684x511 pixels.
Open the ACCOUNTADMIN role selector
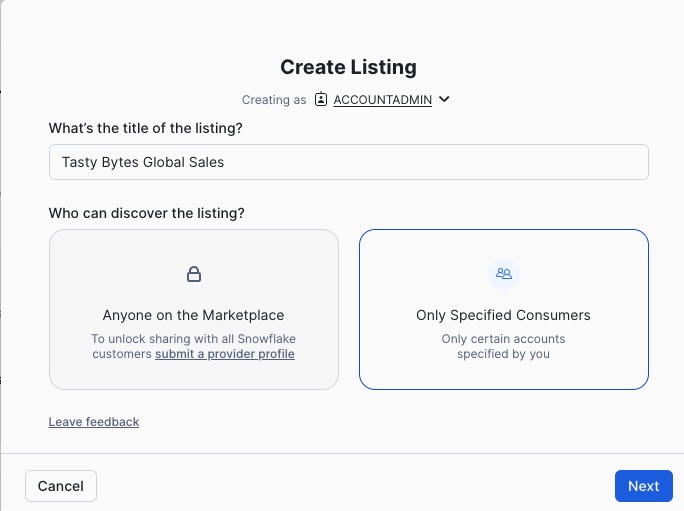pyautogui.click(x=382, y=100)
